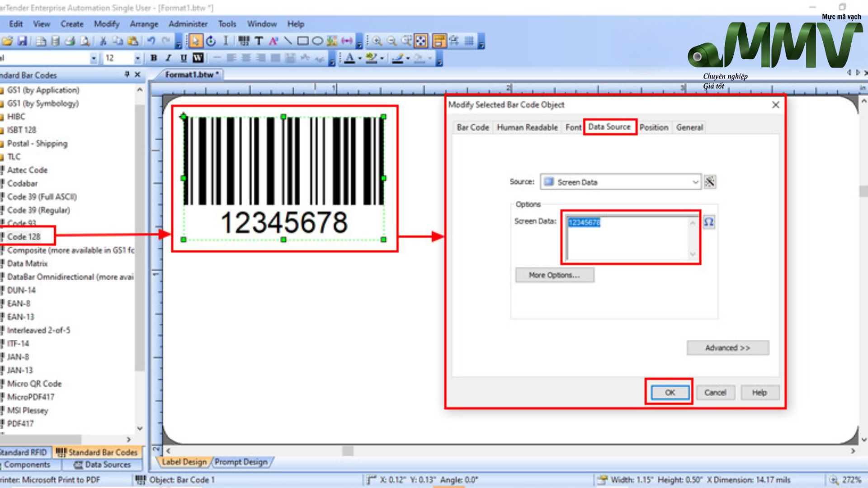Click the More Options... button
Image resolution: width=868 pixels, height=488 pixels.
[x=555, y=275]
